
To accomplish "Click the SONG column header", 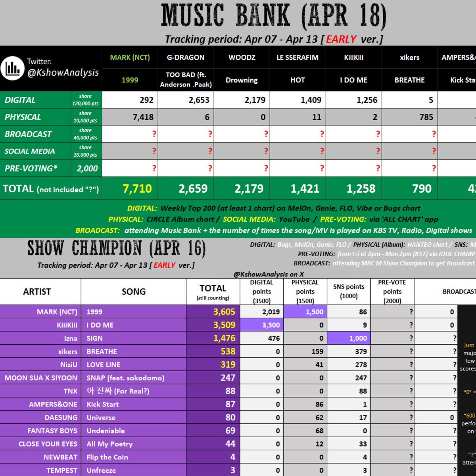I will pos(134,292).
